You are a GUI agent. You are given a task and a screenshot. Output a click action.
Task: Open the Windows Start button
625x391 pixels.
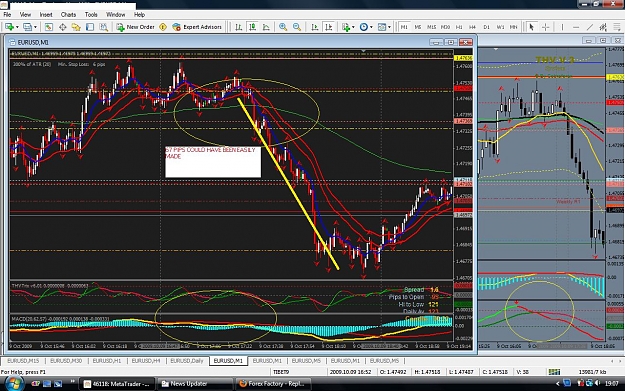(x=13, y=383)
